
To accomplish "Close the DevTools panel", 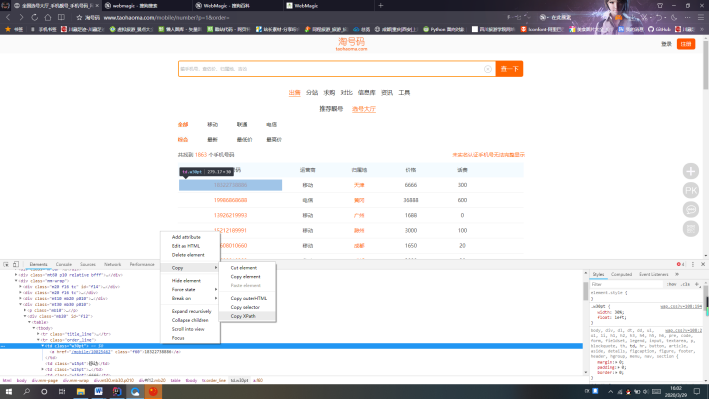I will coord(703,264).
